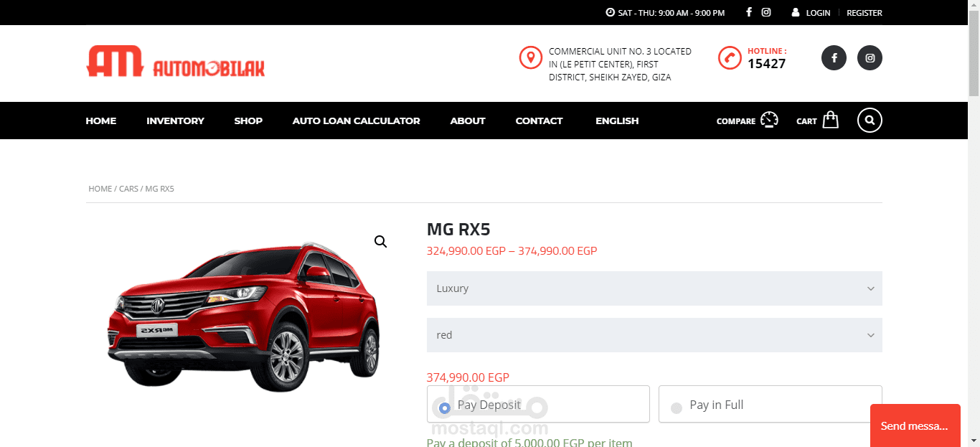The image size is (980, 447).
Task: Zoom product image with magnifier icon
Action: pyautogui.click(x=380, y=242)
